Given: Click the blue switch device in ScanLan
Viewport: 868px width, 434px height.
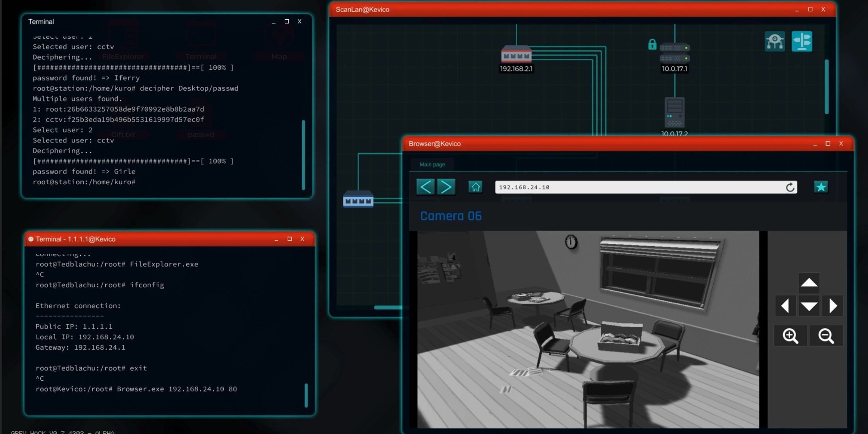Looking at the screenshot, I should tap(358, 199).
